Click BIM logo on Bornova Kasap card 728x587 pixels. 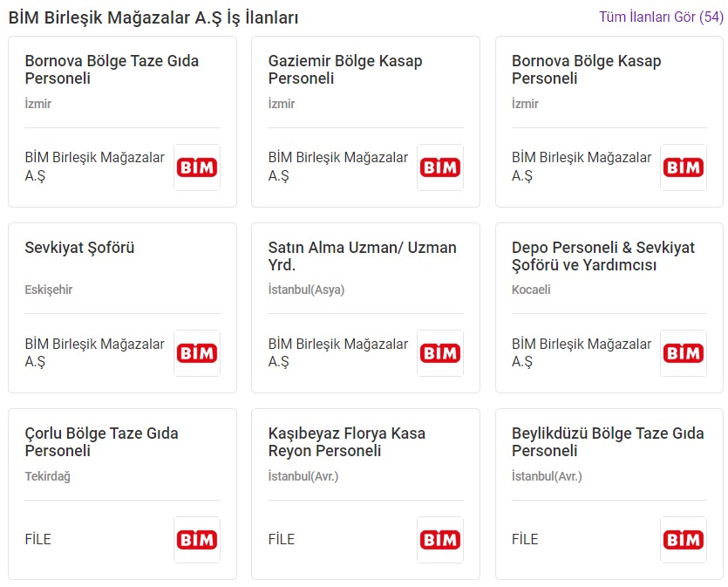tap(684, 167)
